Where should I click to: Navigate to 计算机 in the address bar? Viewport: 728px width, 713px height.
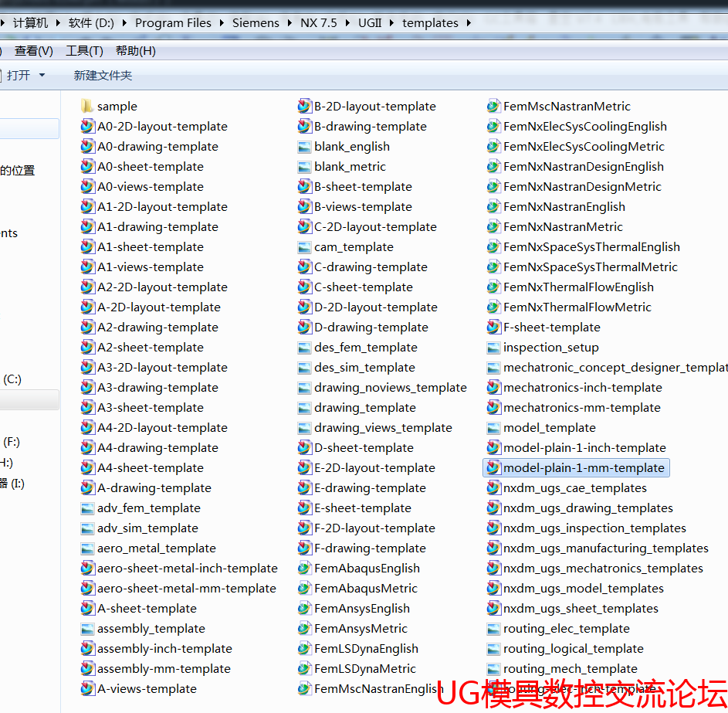[30, 22]
